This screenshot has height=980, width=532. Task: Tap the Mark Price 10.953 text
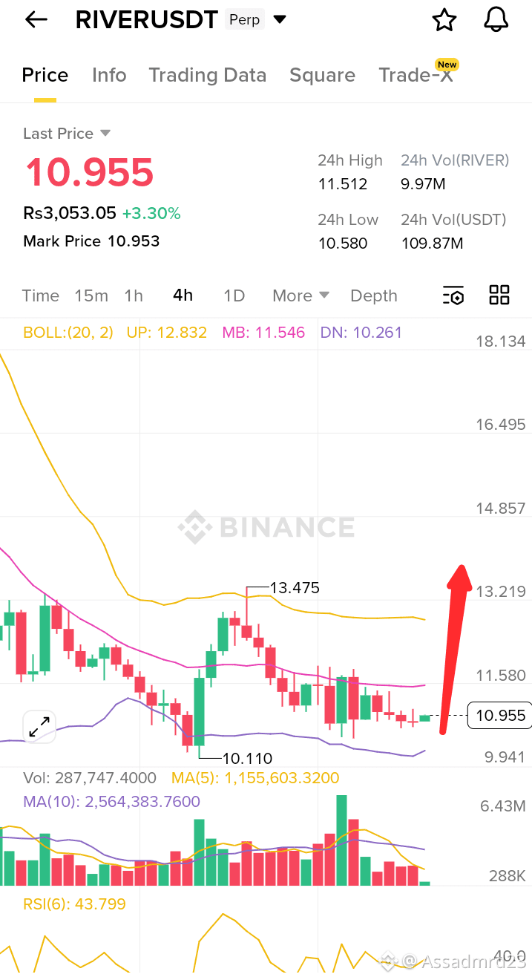tap(91, 241)
